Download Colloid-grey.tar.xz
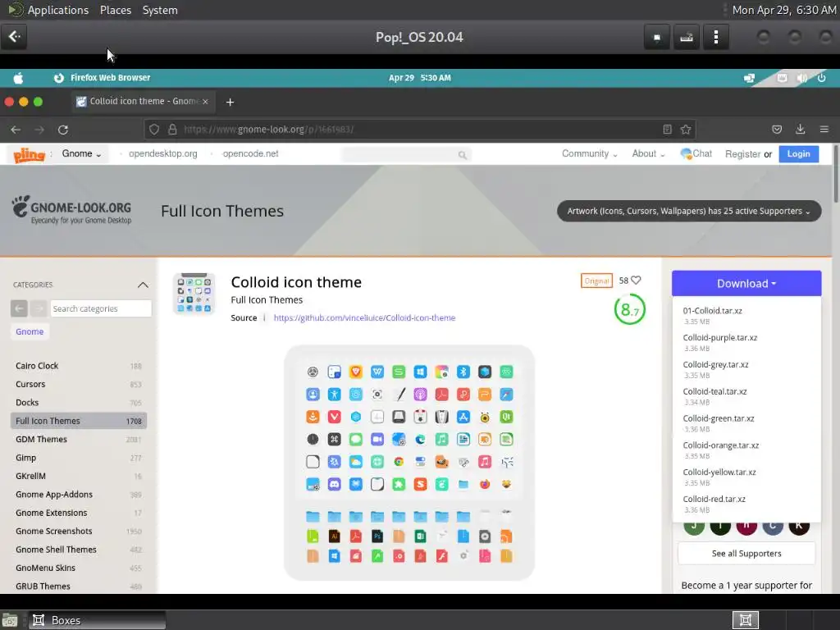840x630 pixels. point(715,364)
